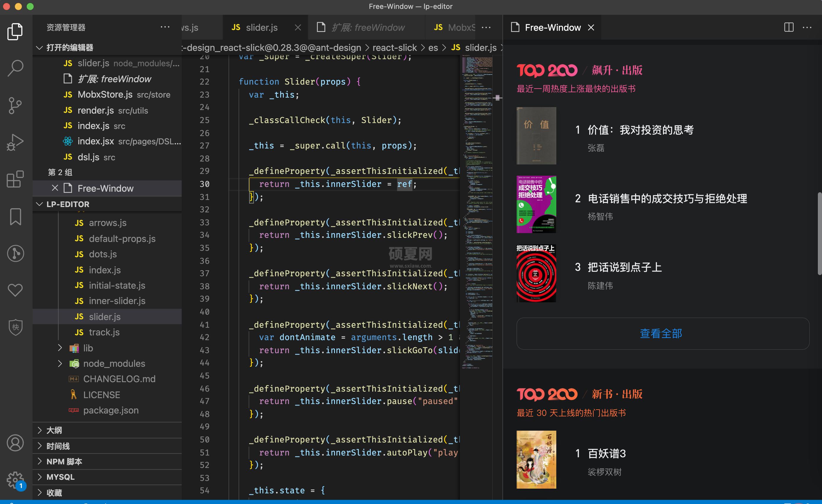Expand the MYSQL panel
This screenshot has height=504, width=822.
pyautogui.click(x=107, y=477)
